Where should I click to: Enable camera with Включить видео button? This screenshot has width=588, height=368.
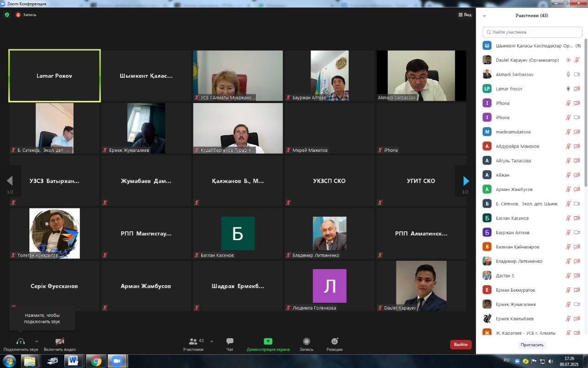coord(60,341)
